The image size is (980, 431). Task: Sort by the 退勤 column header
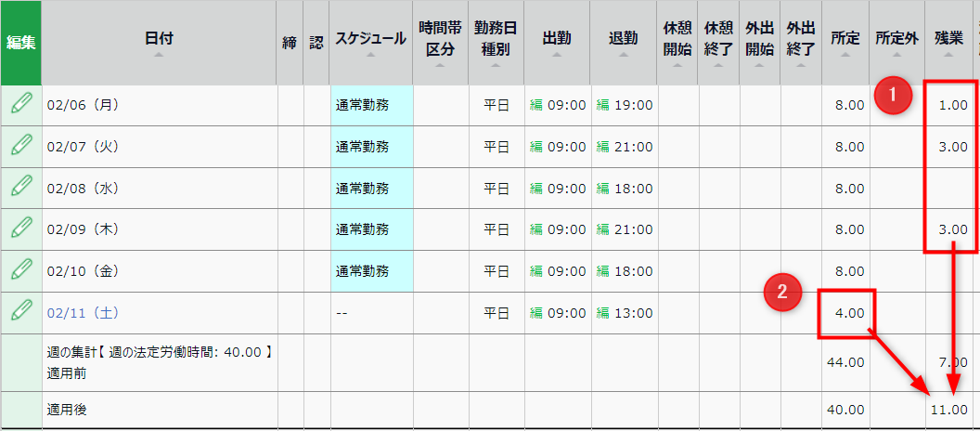pos(623,43)
